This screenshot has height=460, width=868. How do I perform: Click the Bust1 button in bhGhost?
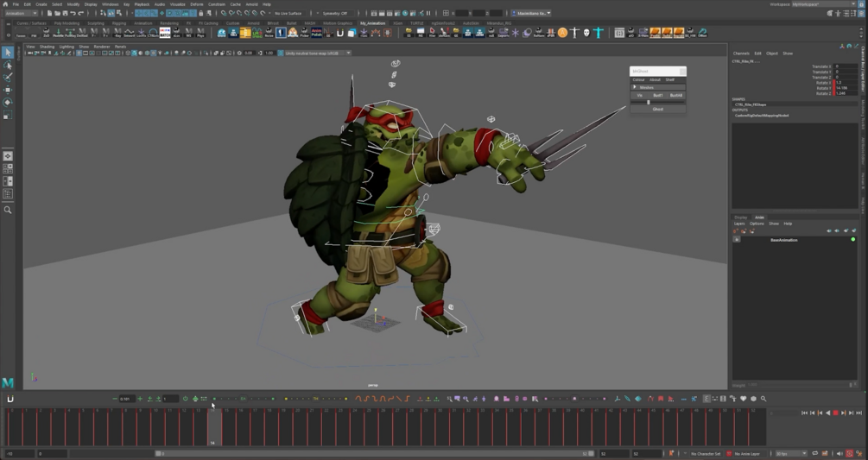coord(657,95)
